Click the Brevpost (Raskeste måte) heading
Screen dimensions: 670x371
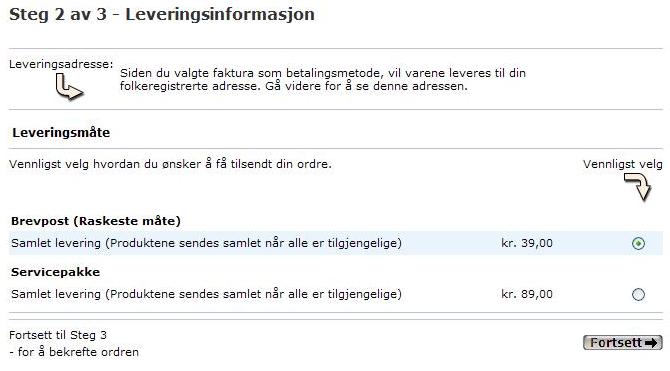coord(96,221)
